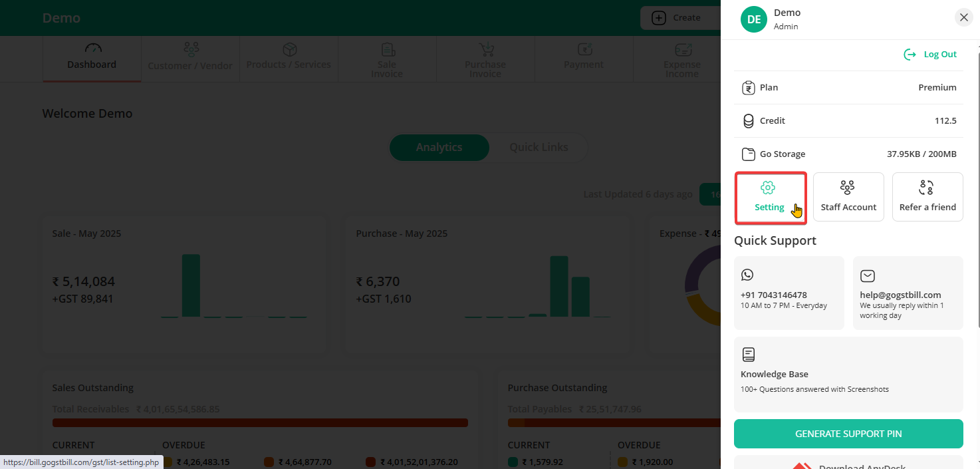Open the Setting gear tile
The height and width of the screenshot is (469, 980).
point(770,198)
